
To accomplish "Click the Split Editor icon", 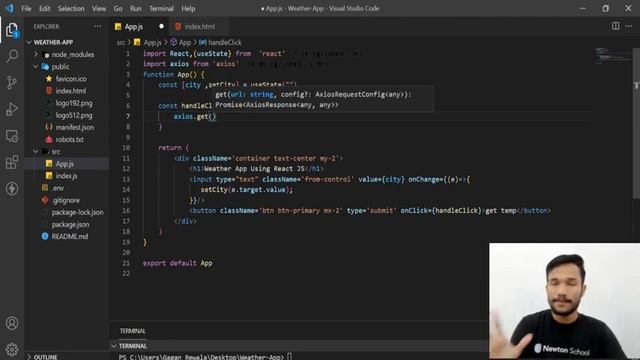I will (615, 26).
